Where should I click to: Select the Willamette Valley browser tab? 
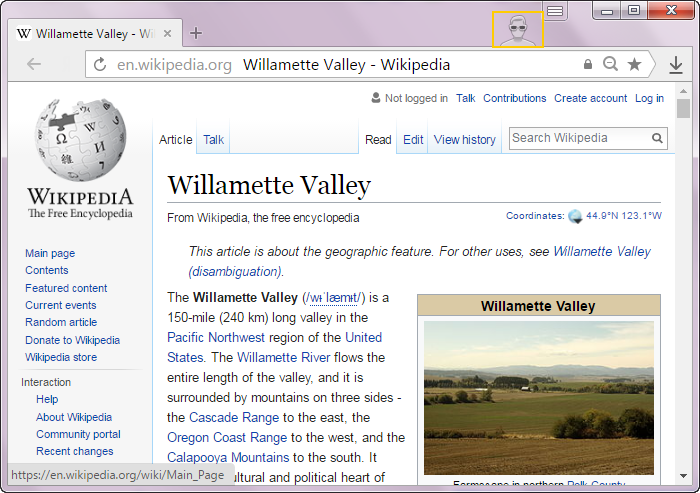point(95,33)
